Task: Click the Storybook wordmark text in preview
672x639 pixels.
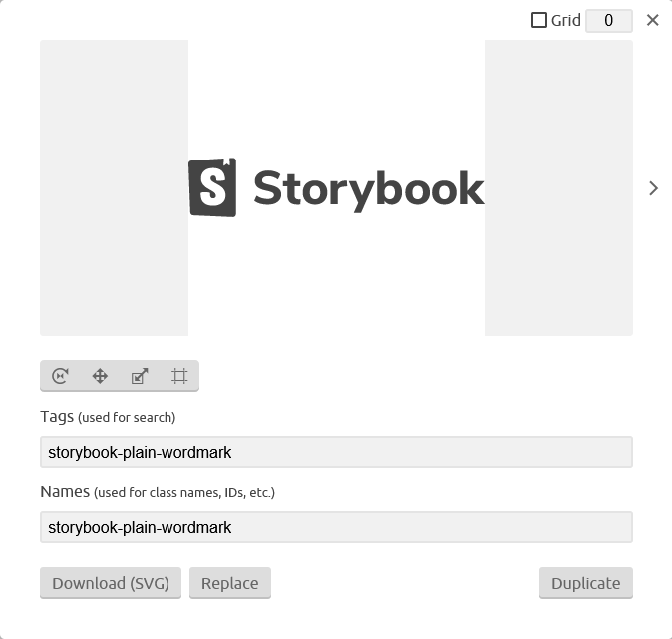Action: [369, 189]
